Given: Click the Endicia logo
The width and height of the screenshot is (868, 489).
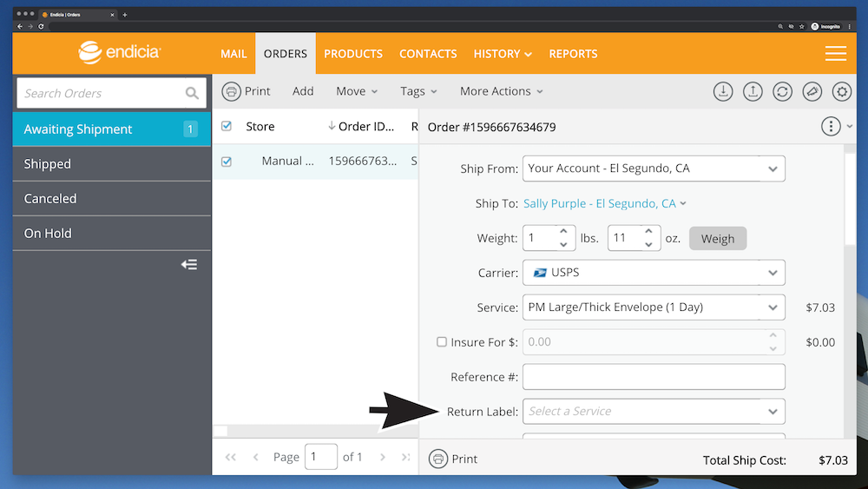Looking at the screenshot, I should tap(120, 53).
